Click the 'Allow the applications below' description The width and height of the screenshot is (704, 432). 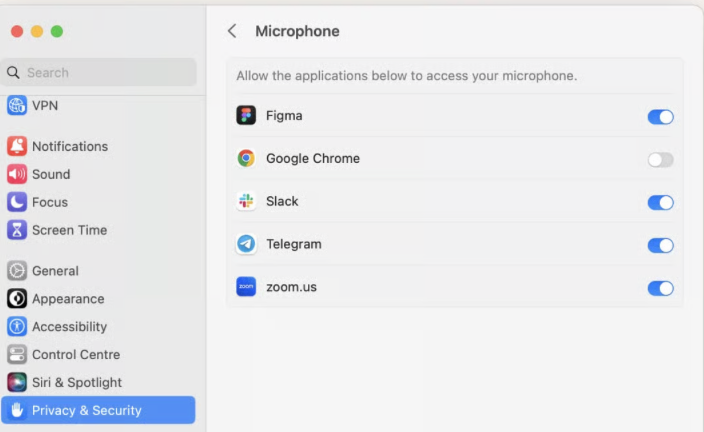(407, 75)
